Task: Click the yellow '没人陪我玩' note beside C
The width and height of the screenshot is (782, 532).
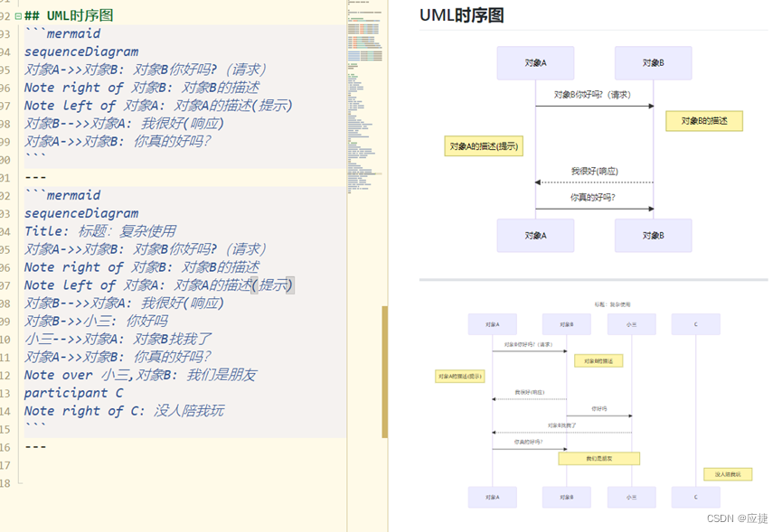Action: pos(728,474)
